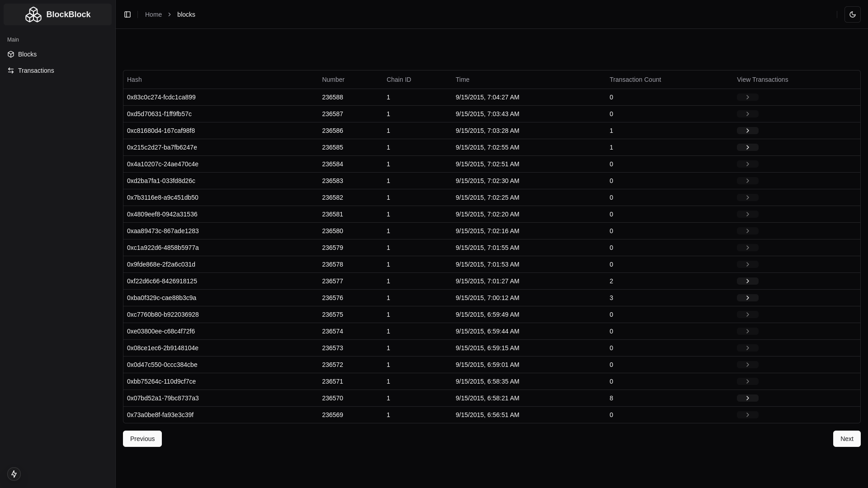868x488 pixels.
Task: Select the Blocks cube icon in sidebar
Action: click(x=10, y=54)
